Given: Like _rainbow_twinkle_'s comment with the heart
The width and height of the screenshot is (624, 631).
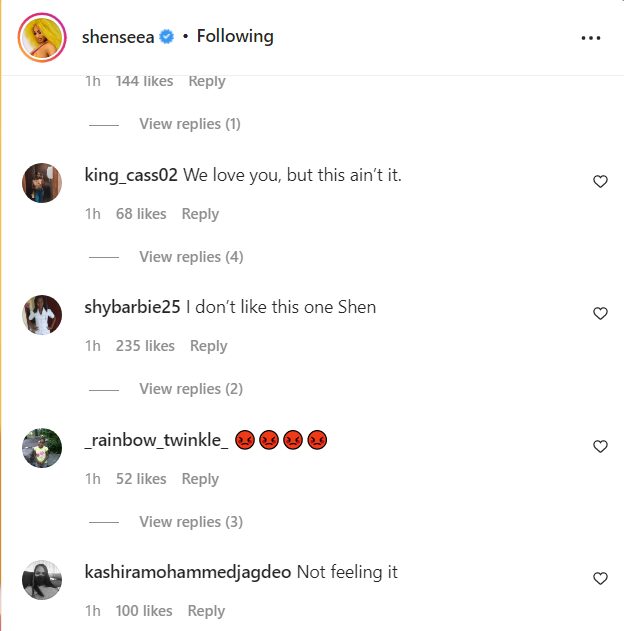Looking at the screenshot, I should click(x=600, y=446).
